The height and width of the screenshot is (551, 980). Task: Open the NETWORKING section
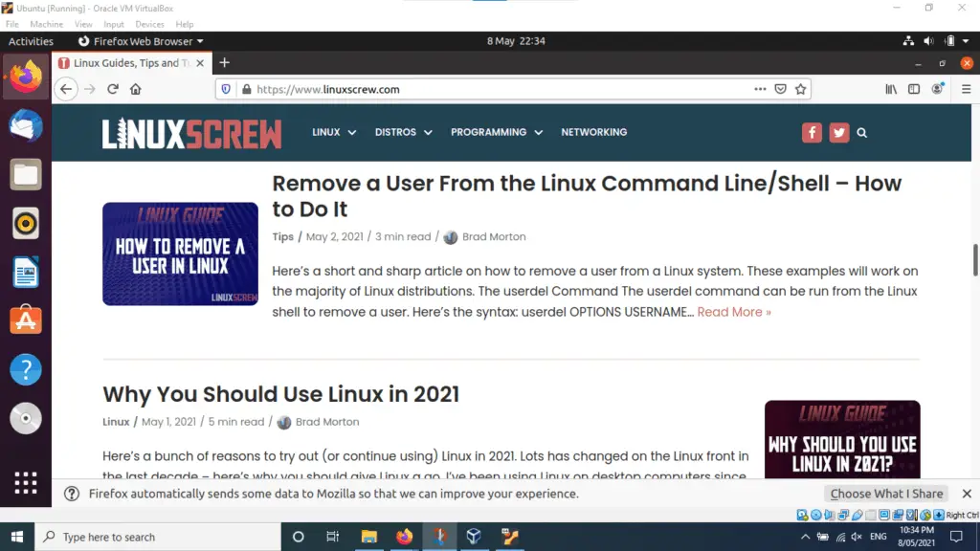(593, 132)
